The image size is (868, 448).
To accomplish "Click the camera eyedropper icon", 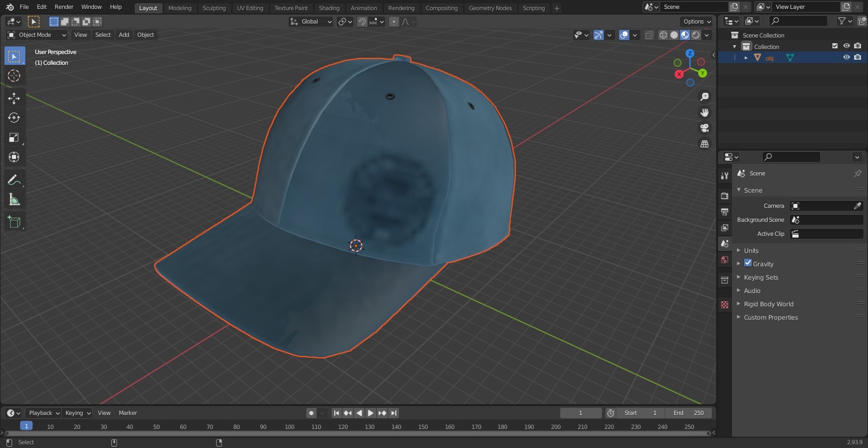I will coord(857,206).
